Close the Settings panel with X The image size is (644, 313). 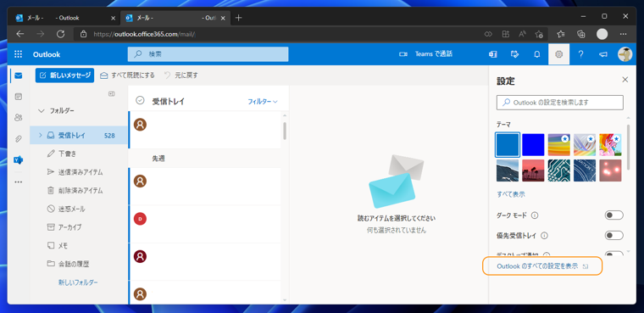tap(625, 80)
